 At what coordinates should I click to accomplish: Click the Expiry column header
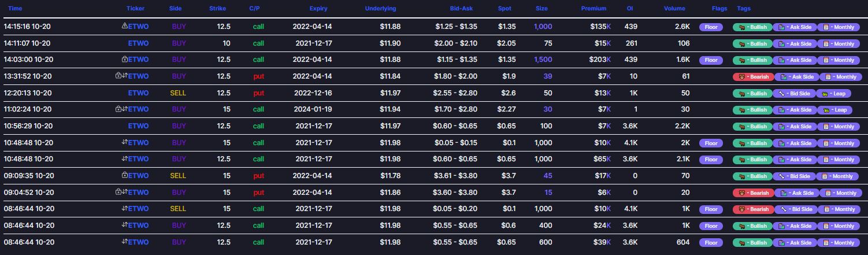pyautogui.click(x=318, y=9)
